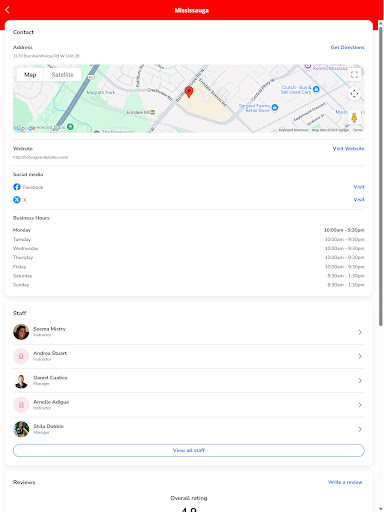Expand Andrea Stuart row chevron
Image resolution: width=384 pixels, height=512 pixels.
tap(360, 356)
